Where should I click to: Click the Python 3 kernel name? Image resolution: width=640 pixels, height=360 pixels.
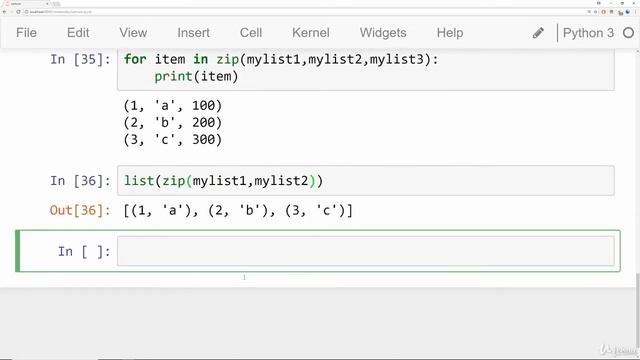pyautogui.click(x=588, y=33)
